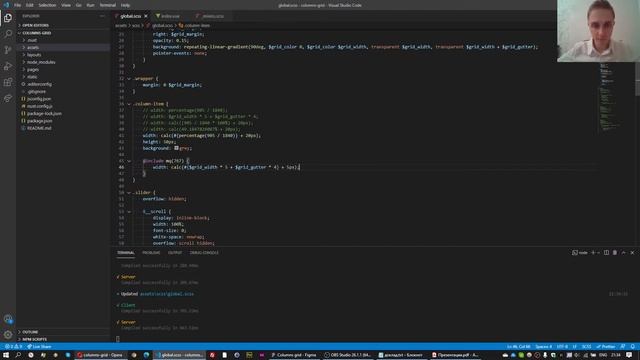This screenshot has width=640, height=360.
Task: Expand the node_modules folder
Action: point(63,62)
